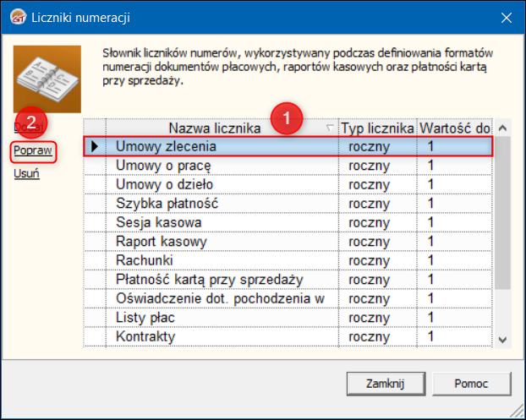The image size is (526, 420).
Task: Click the Wartość do column header
Action: point(454,128)
